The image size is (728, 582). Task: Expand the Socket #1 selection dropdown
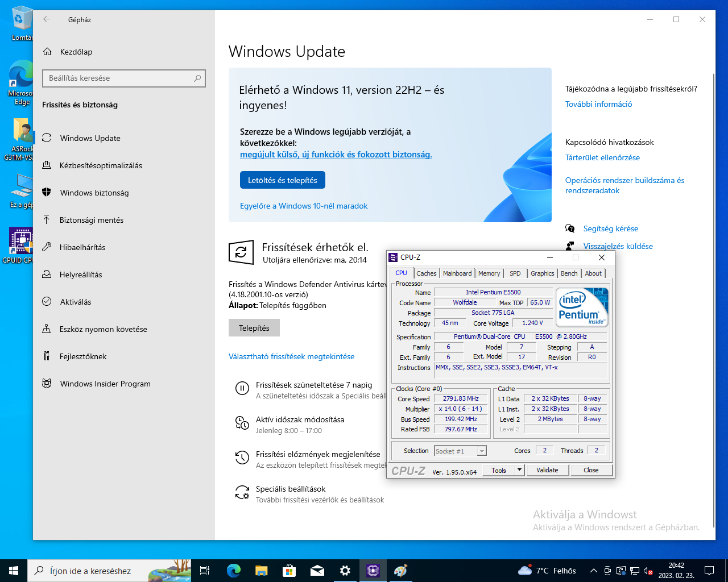(x=482, y=451)
